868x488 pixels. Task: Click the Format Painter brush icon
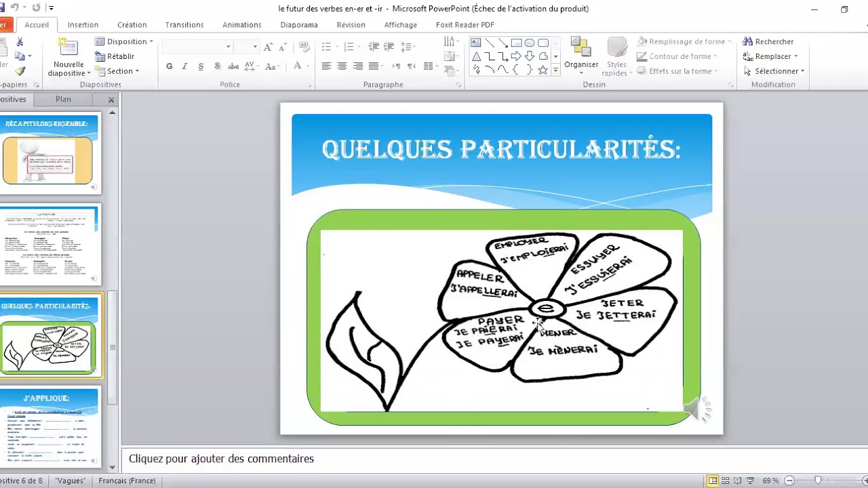click(x=20, y=71)
